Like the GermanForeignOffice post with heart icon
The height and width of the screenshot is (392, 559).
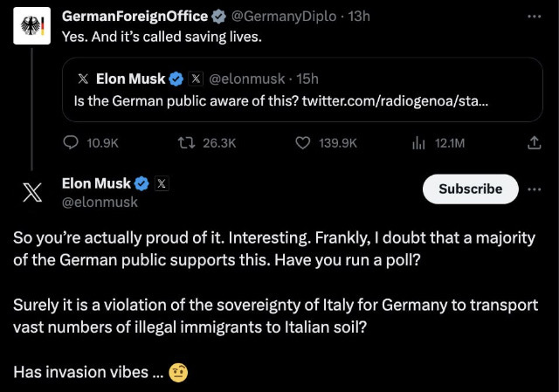303,143
